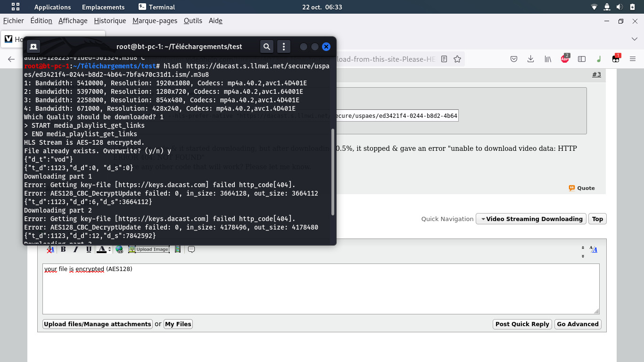
Task: Open the My Files button
Action: point(178,324)
